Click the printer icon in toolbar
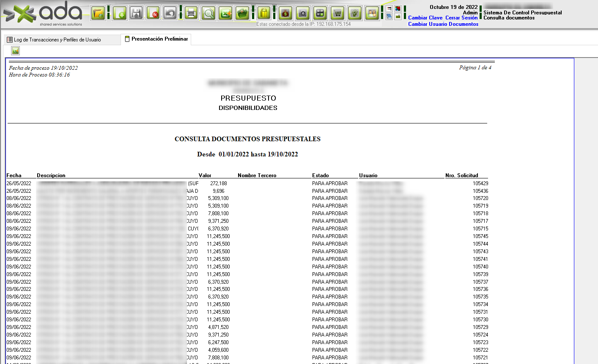Image resolution: width=598 pixels, height=364 pixels. click(191, 14)
